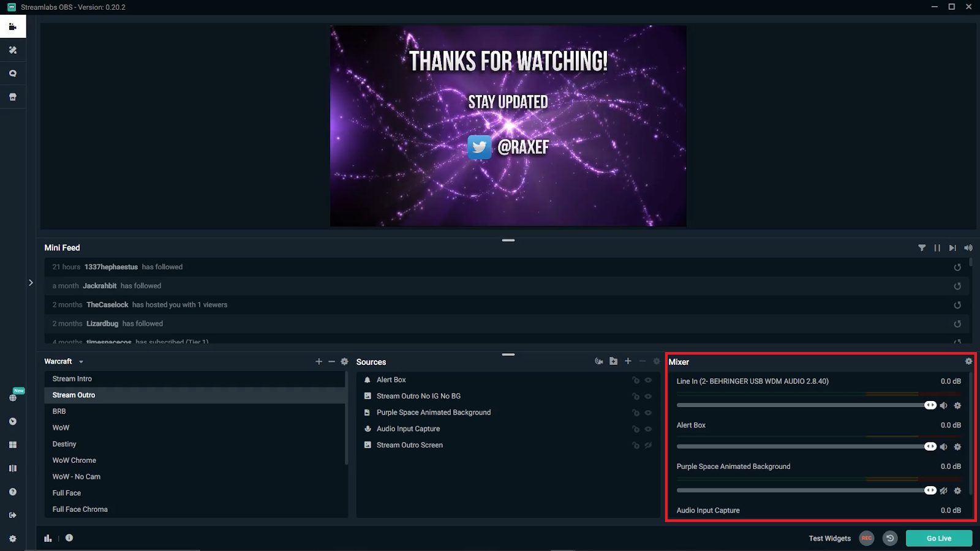Select the Destiny scene

point(195,444)
